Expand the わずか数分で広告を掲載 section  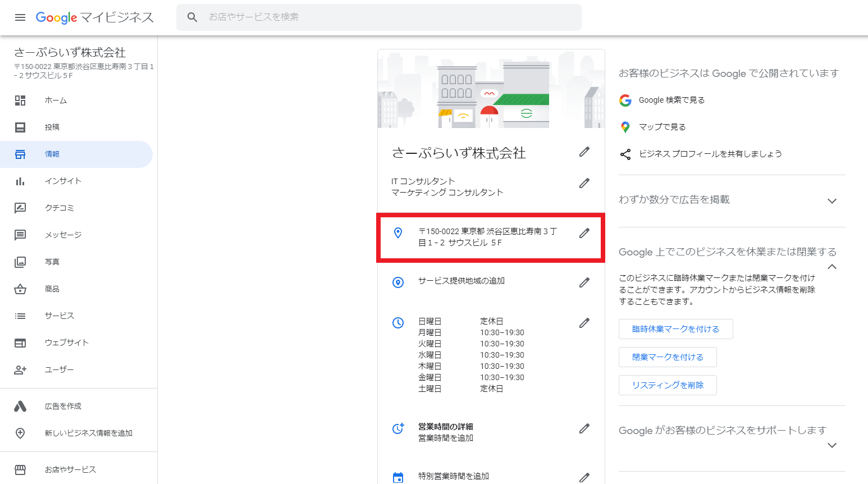pyautogui.click(x=832, y=201)
